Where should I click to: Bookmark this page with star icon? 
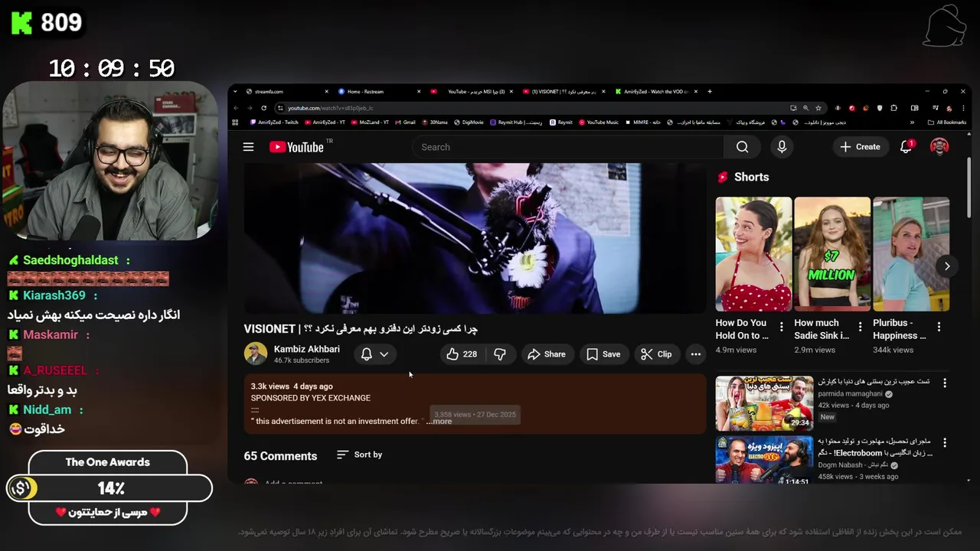click(818, 108)
